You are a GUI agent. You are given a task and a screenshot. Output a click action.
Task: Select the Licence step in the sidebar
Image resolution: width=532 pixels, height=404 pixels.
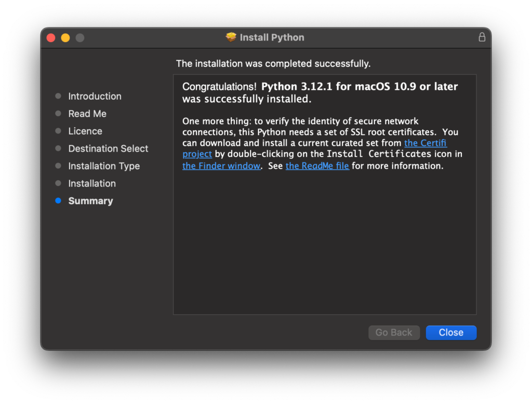coord(85,131)
